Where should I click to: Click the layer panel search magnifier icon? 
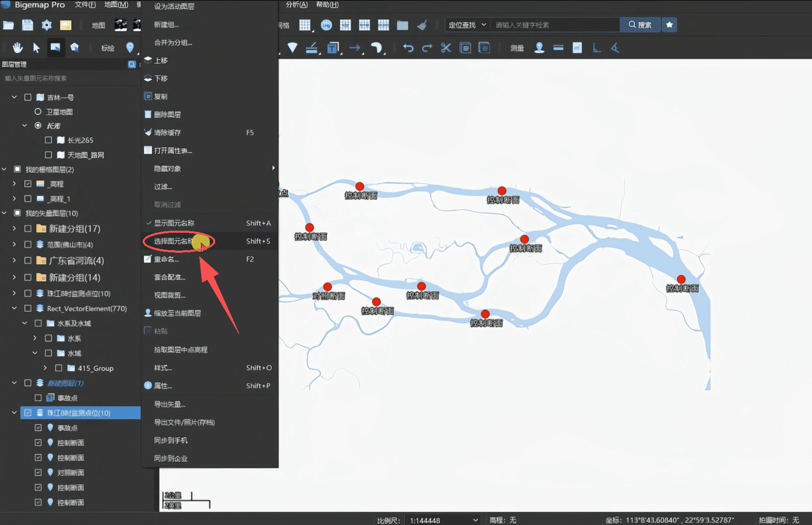(132, 64)
